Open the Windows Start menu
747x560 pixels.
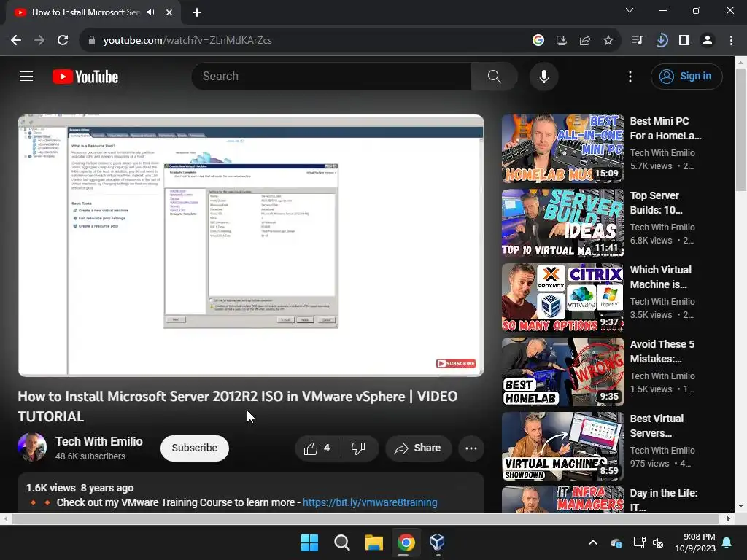click(309, 542)
